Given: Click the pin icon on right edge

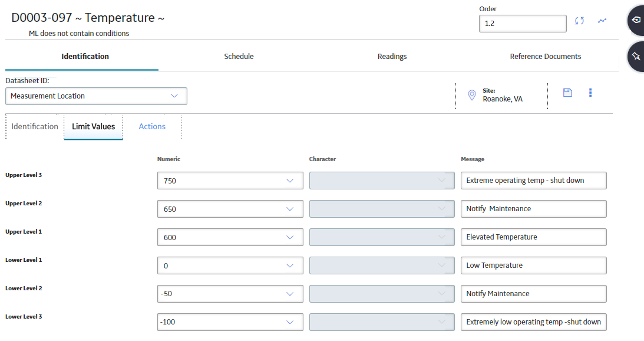Looking at the screenshot, I should pos(636,57).
